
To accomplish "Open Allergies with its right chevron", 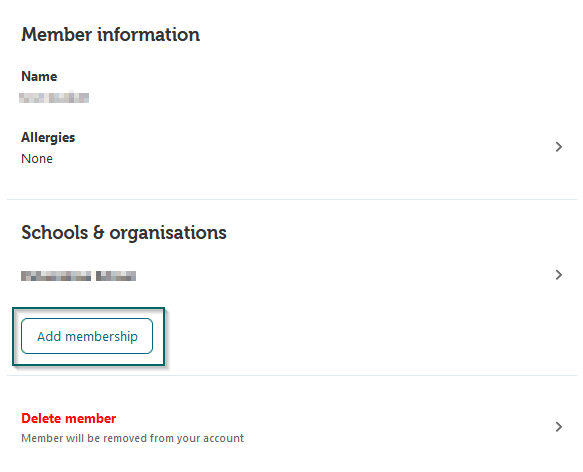I will [558, 147].
